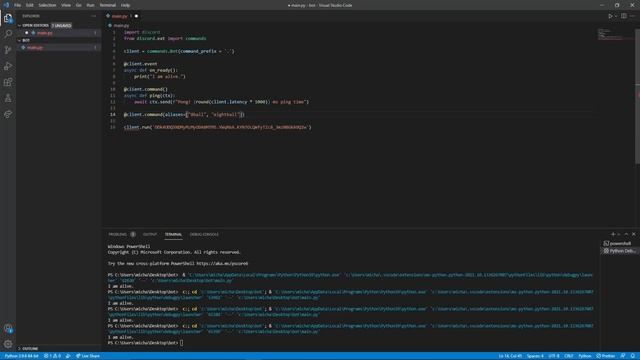Open the feedback icon in status bar
This screenshot has width=640, height=360.
coord(623,356)
